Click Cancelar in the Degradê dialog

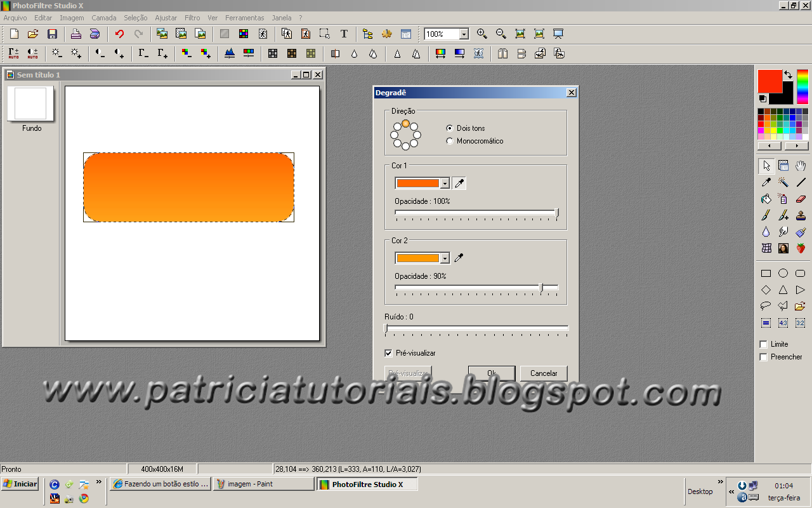(x=544, y=373)
